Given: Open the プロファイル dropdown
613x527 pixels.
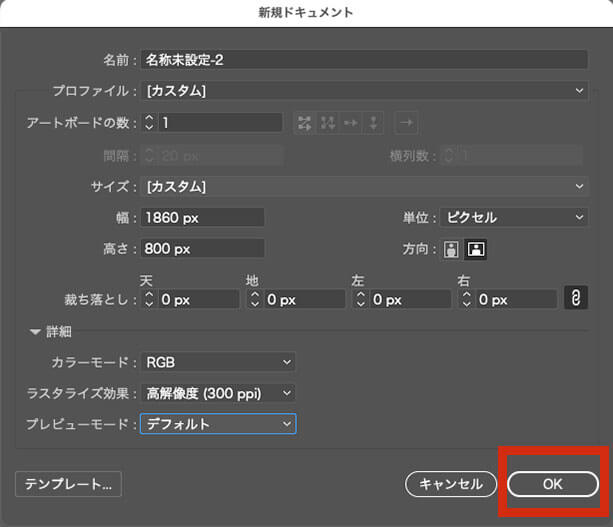Looking at the screenshot, I should (364, 91).
